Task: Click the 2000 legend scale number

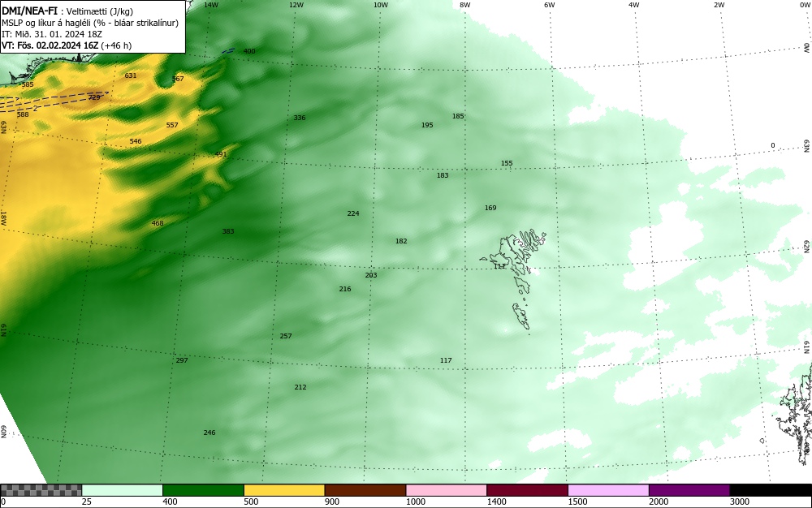Action: [659, 502]
